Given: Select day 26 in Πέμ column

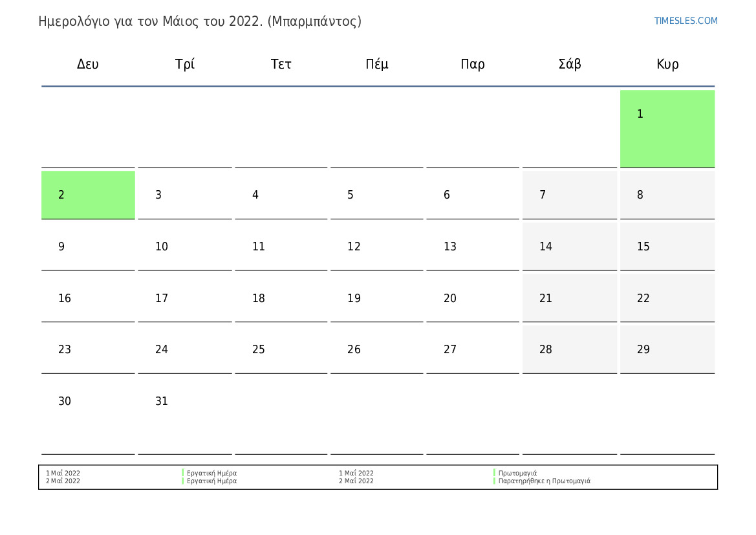Looking at the screenshot, I should (376, 349).
